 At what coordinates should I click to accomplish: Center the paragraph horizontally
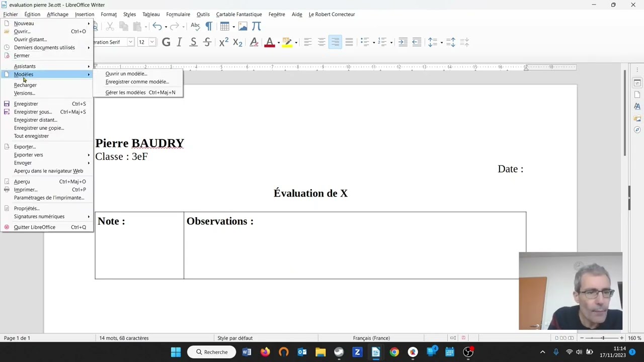coord(321,42)
